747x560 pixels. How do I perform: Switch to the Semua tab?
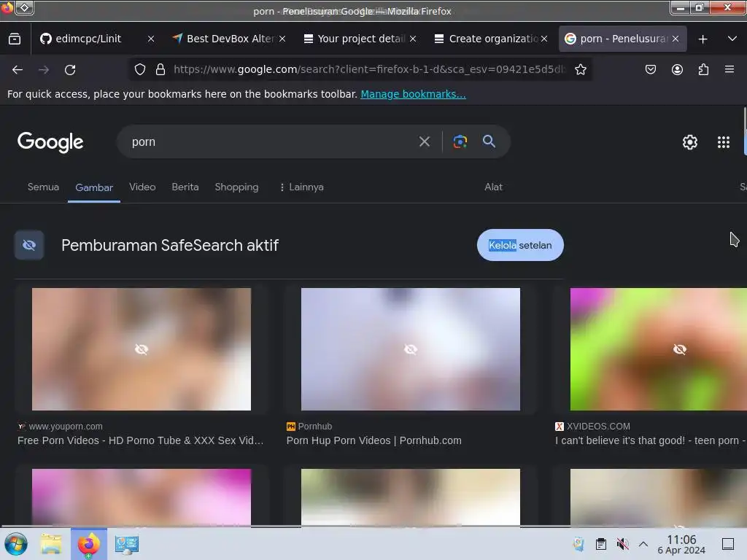coord(43,187)
